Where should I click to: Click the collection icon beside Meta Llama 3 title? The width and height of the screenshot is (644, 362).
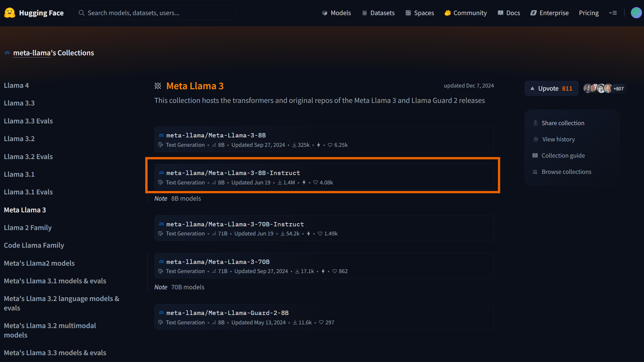pyautogui.click(x=158, y=86)
